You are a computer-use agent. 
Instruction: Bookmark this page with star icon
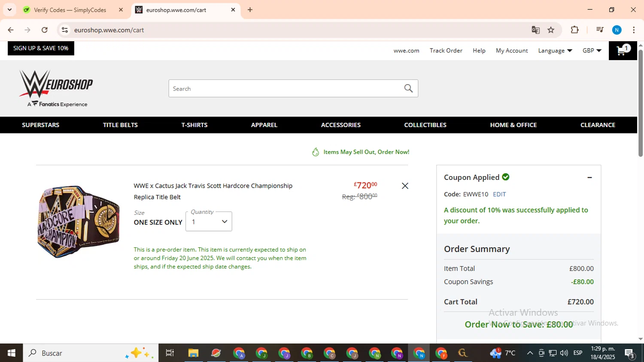coord(551,30)
